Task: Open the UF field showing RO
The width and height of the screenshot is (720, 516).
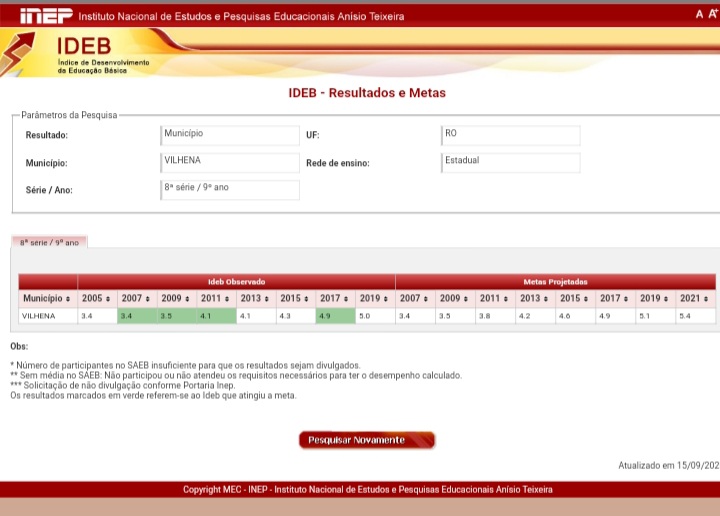Action: 510,135
